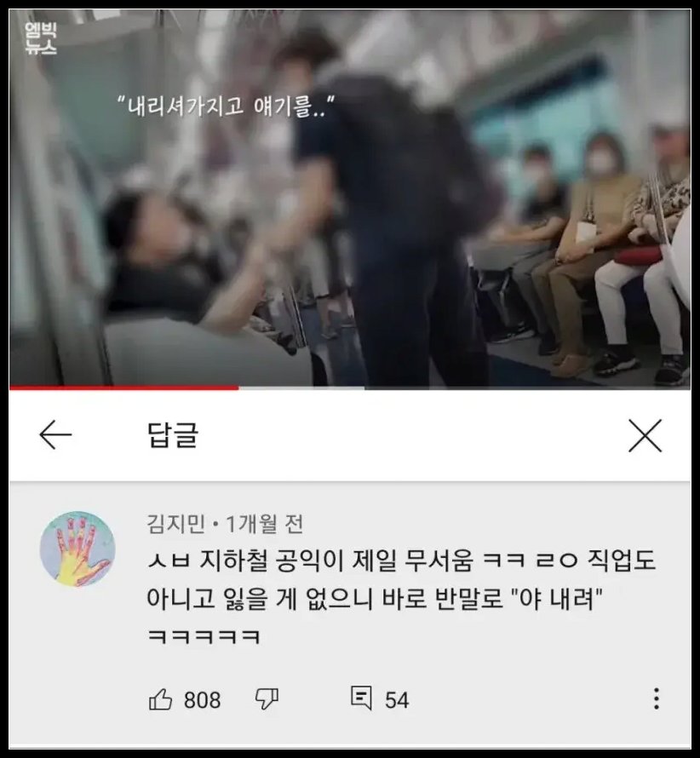This screenshot has width=700, height=758.
Task: Click the commenter name 김지민
Action: [176, 524]
